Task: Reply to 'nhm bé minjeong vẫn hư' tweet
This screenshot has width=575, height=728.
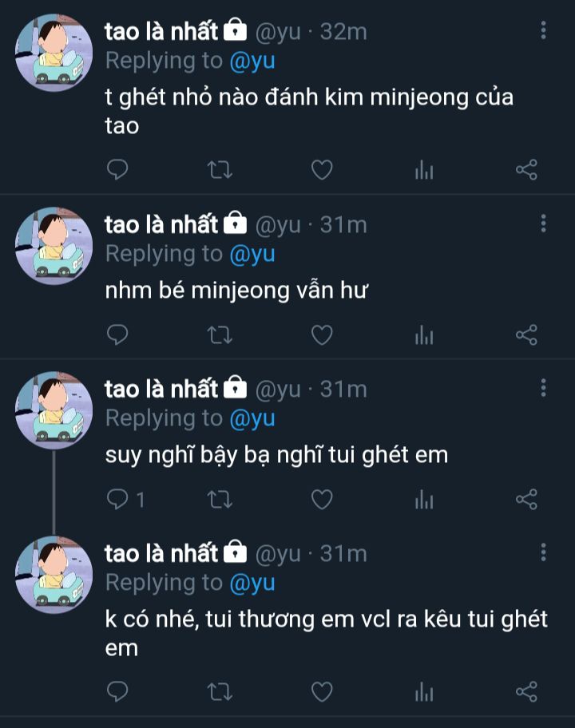Action: click(117, 334)
